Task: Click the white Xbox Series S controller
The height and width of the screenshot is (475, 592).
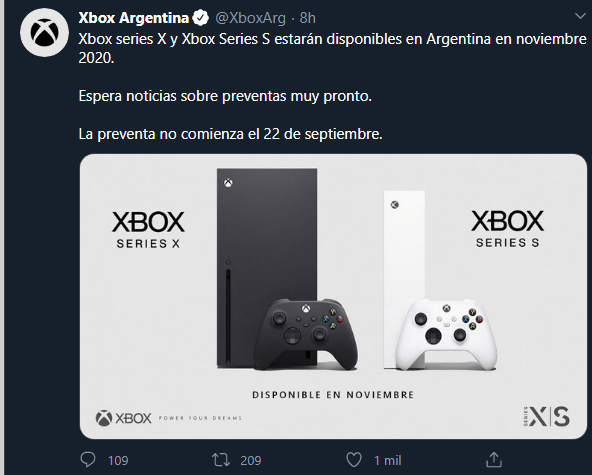Action: click(446, 334)
